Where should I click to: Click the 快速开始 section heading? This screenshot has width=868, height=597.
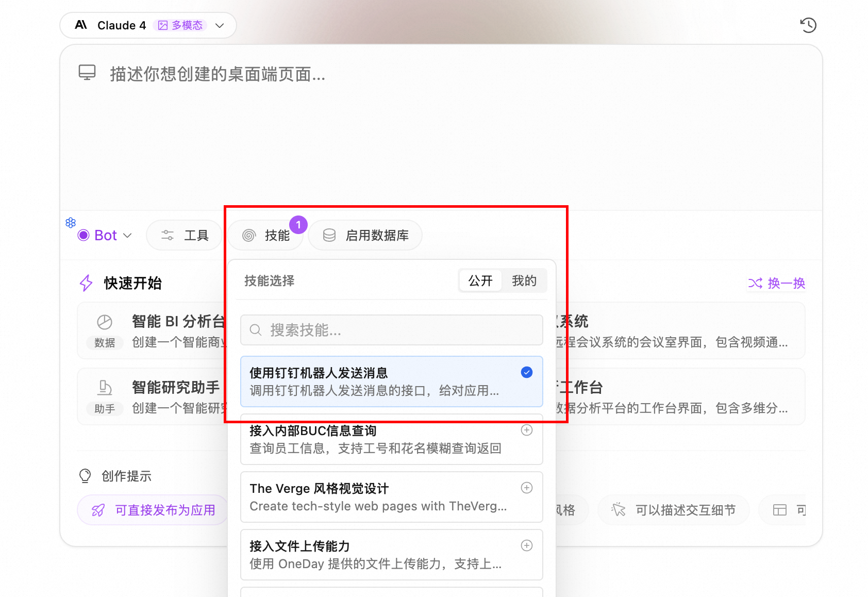click(133, 283)
